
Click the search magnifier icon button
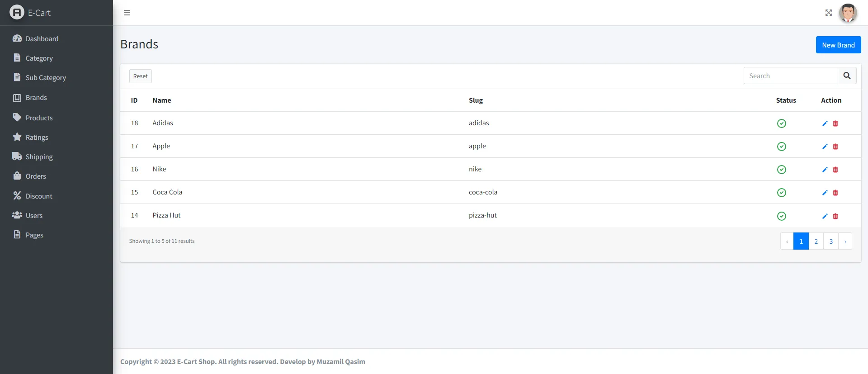point(847,76)
